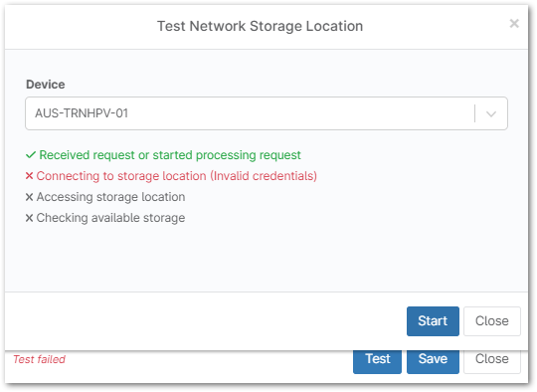Screen dimensions: 537x392
Task: Click the Device field label
Action: pos(45,85)
